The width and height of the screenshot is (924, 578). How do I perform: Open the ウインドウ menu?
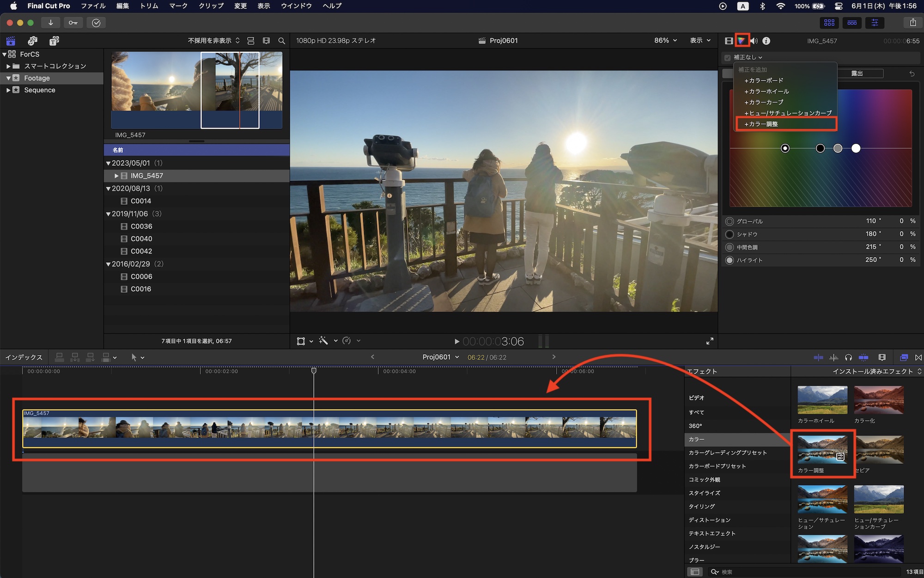pos(296,6)
